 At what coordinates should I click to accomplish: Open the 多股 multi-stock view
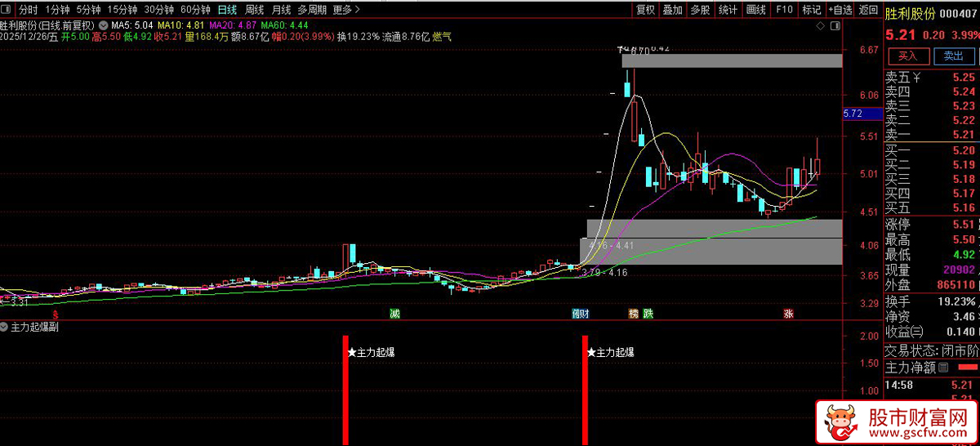tap(700, 10)
